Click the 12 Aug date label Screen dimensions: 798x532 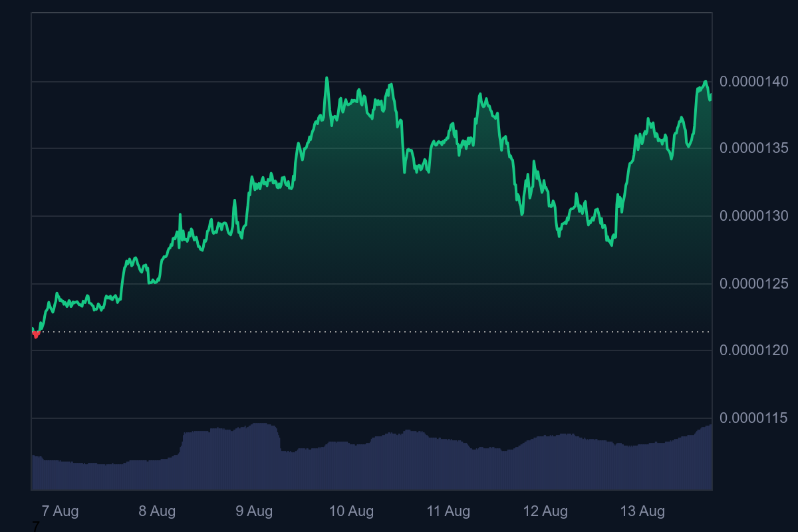(545, 511)
